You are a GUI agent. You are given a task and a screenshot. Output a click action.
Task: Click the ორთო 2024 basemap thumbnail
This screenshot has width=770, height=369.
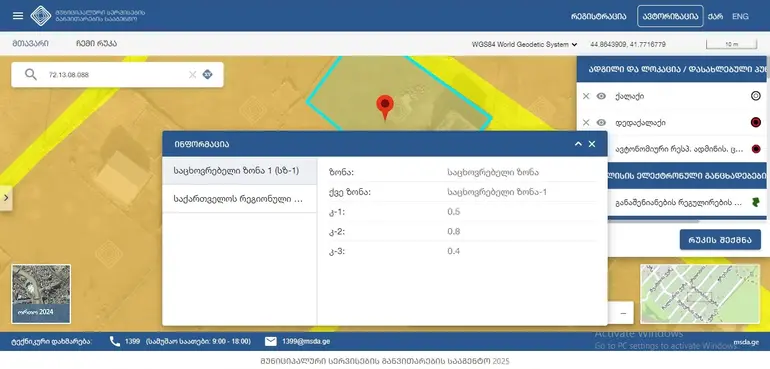point(41,294)
